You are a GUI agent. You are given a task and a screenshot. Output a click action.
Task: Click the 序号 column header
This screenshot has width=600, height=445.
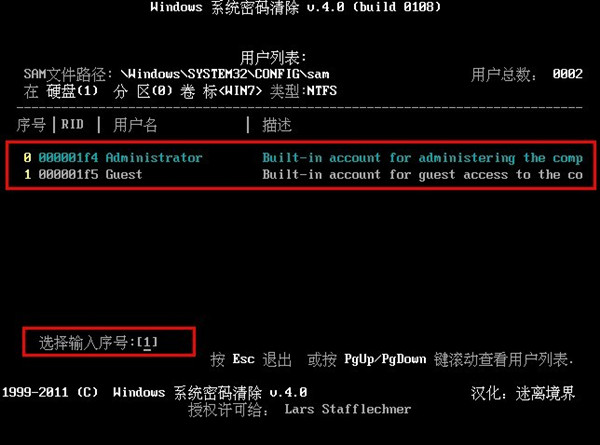pyautogui.click(x=31, y=125)
